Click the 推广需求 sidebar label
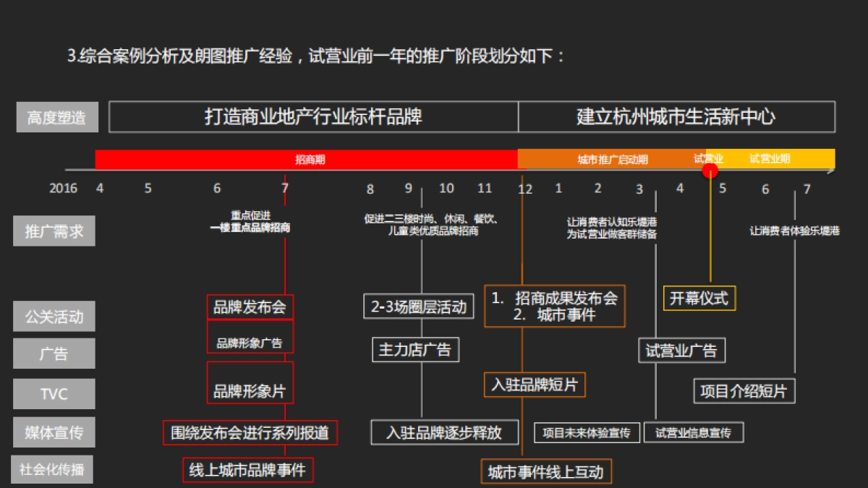This screenshot has width=868, height=488. 54,231
